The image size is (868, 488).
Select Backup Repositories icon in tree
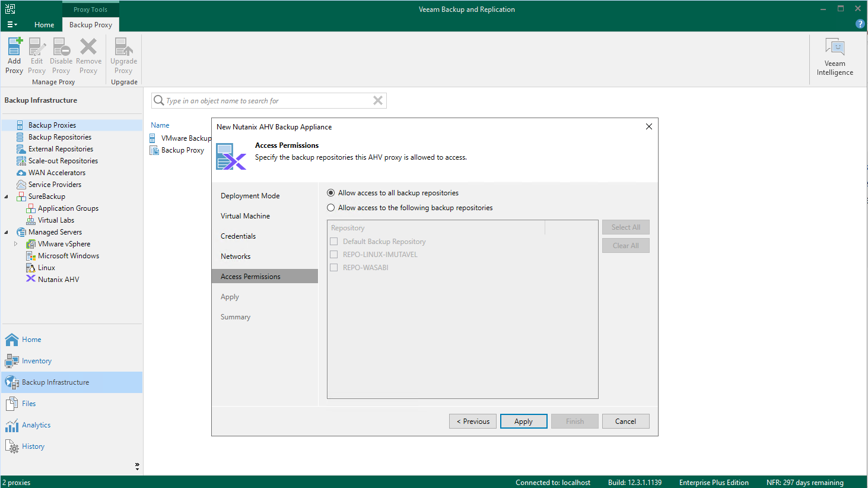[21, 137]
